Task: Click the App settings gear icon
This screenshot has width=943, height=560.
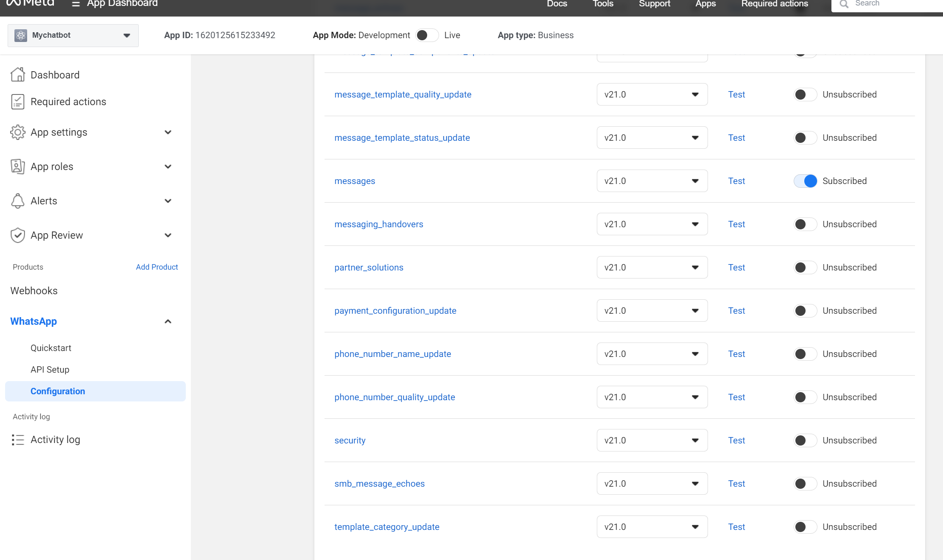Action: [17, 132]
